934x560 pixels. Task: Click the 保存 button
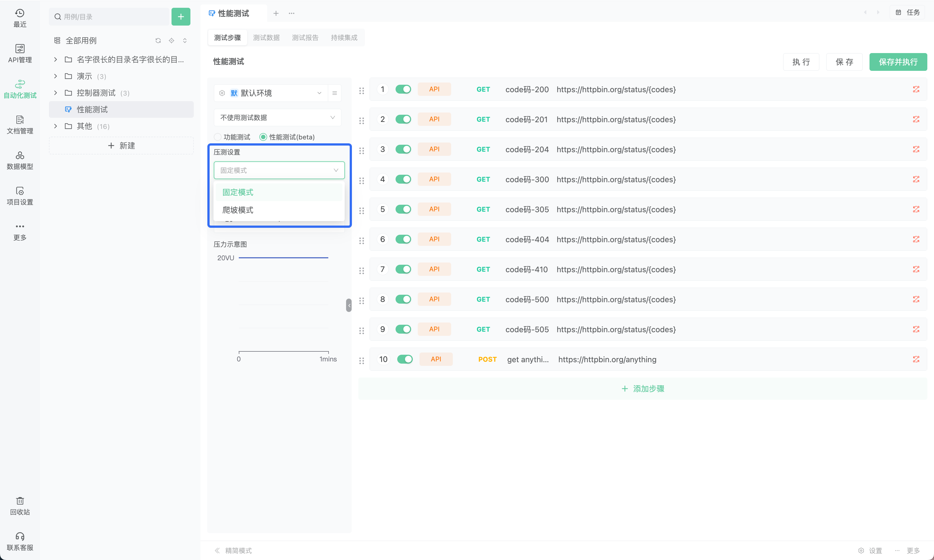(844, 62)
